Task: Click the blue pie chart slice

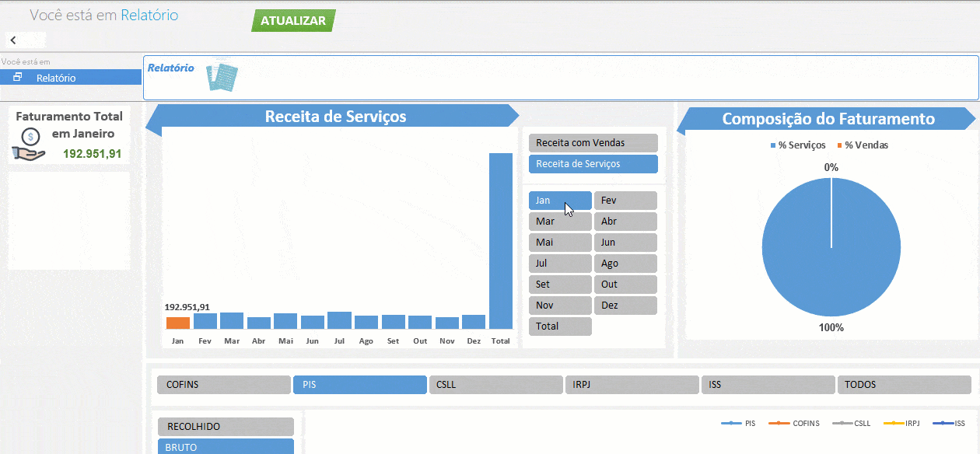Action: point(831,247)
